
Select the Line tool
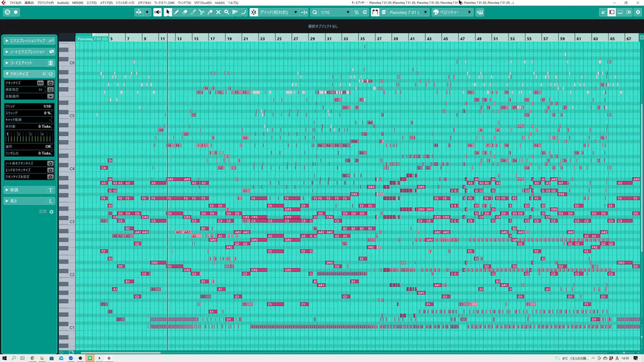pos(244,12)
